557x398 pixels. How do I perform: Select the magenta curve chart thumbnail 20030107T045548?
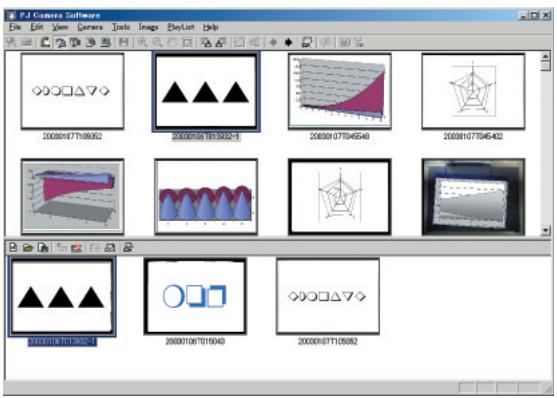tap(340, 91)
